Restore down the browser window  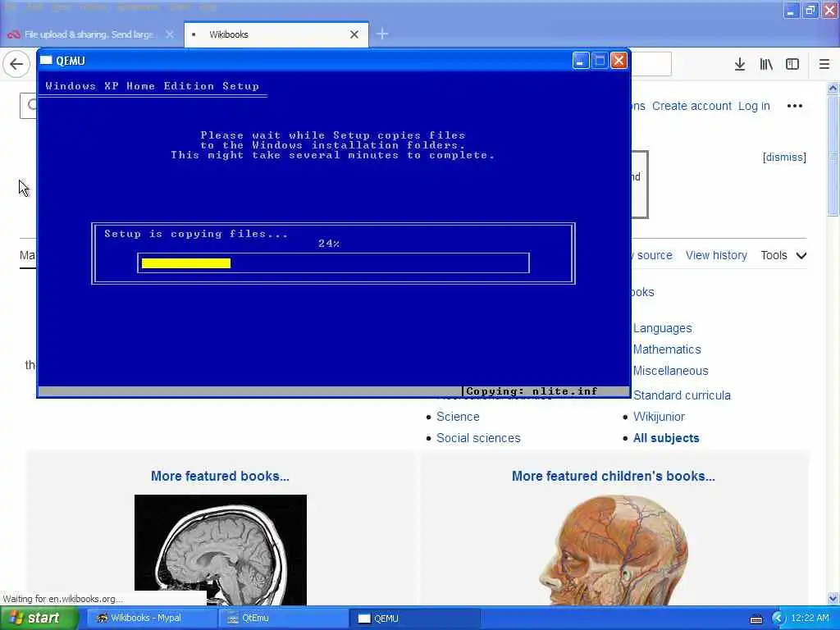click(x=810, y=10)
